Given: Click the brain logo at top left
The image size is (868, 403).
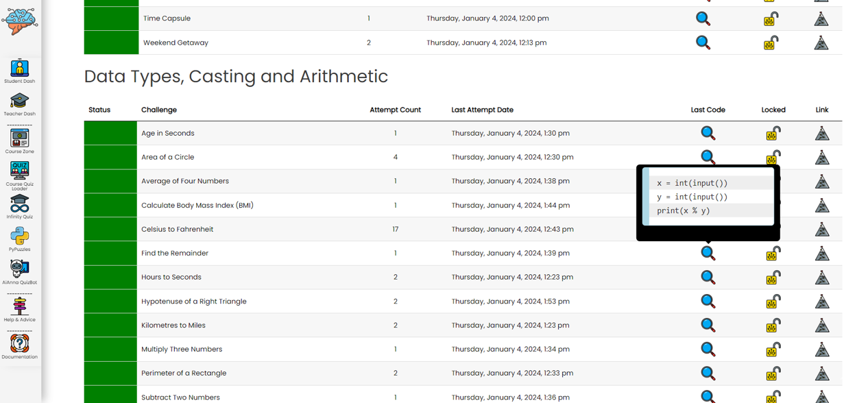Looking at the screenshot, I should coord(19,21).
